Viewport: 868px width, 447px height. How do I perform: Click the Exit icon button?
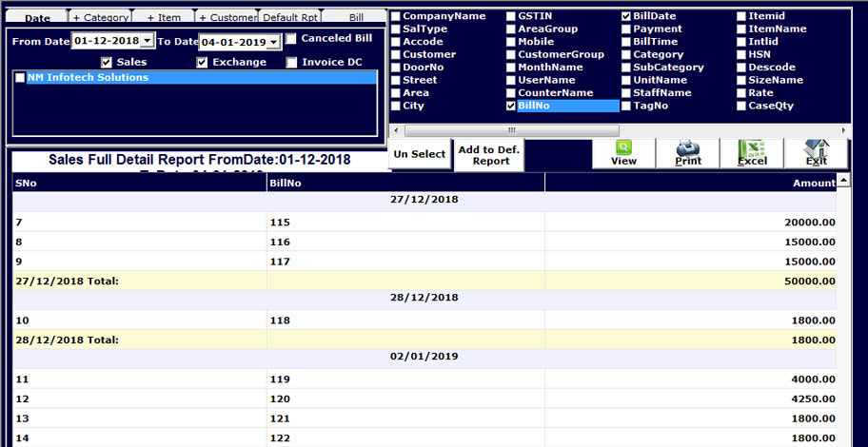click(816, 154)
